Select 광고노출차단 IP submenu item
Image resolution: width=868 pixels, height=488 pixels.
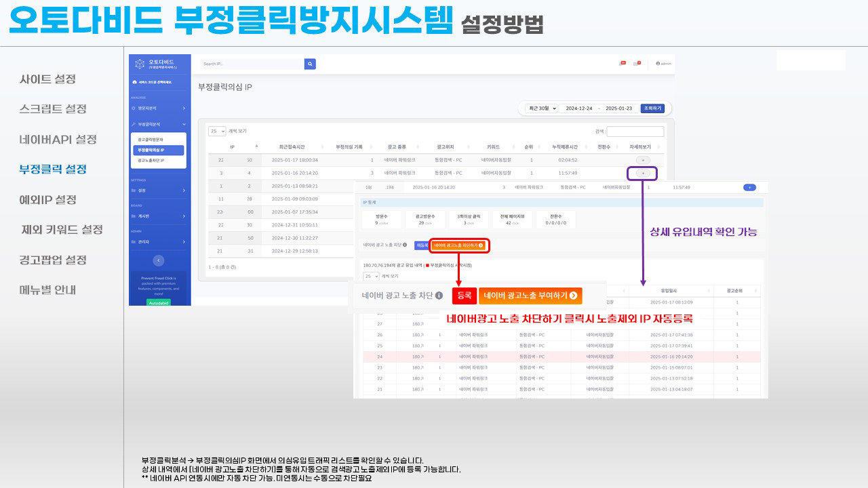(151, 161)
